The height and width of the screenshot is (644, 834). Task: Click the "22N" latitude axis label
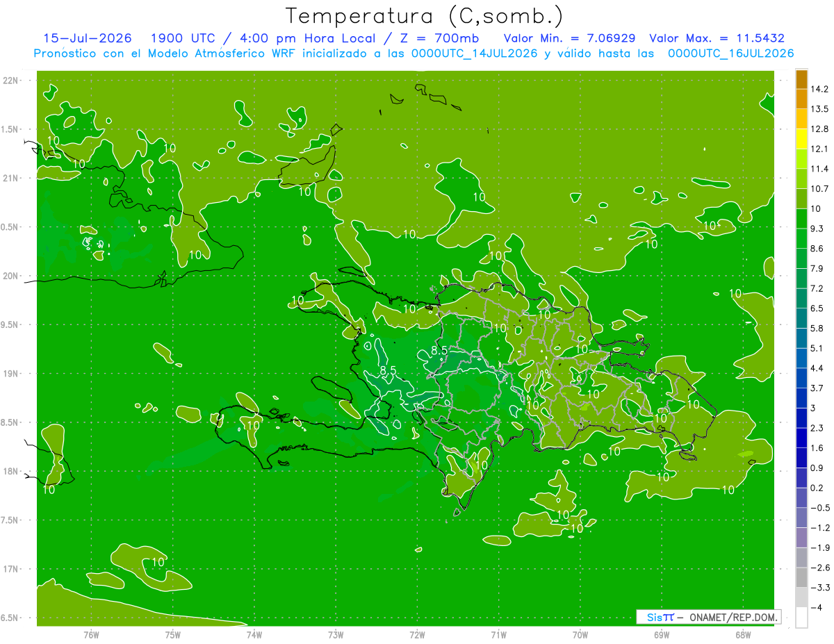(10, 81)
